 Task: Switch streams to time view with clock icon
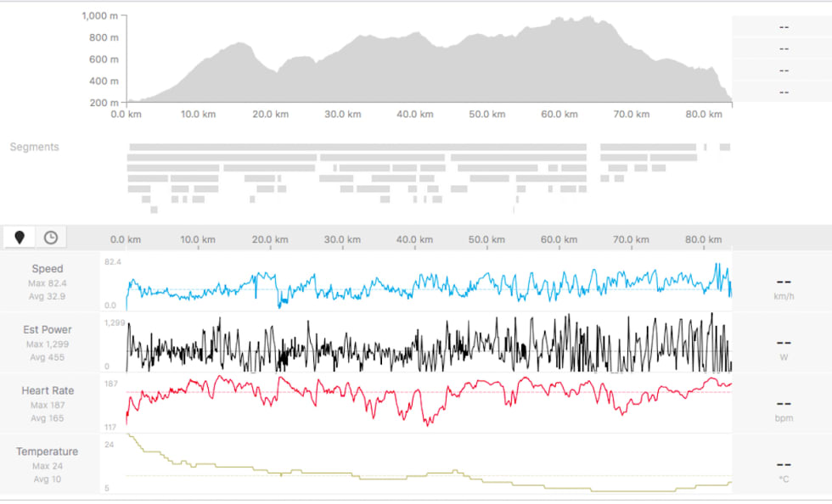(x=51, y=237)
